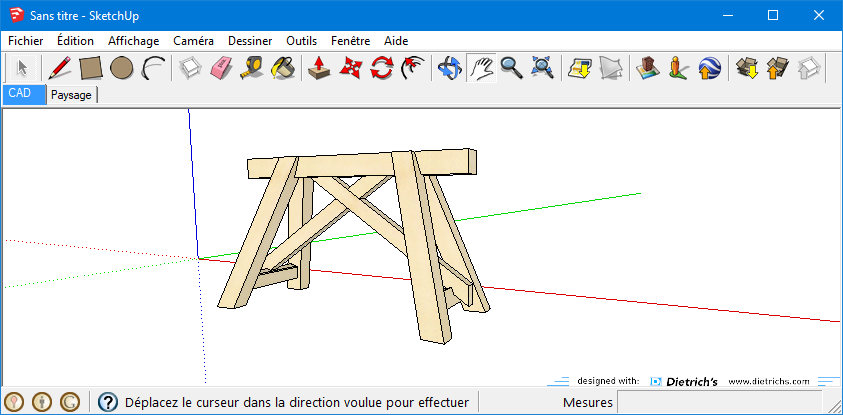This screenshot has width=843, height=415.
Task: Click the Add Location map icon
Action: point(580,68)
